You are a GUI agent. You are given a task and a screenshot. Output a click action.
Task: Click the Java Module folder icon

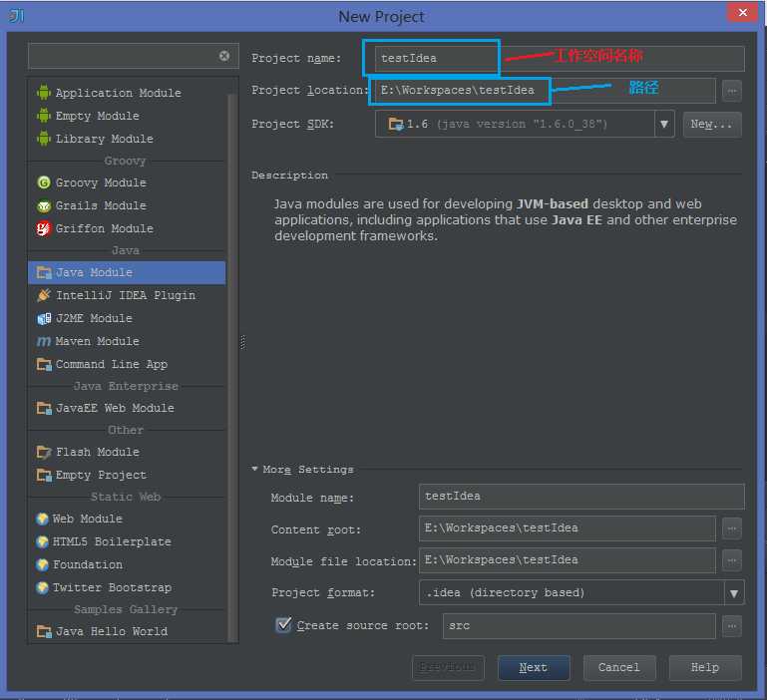[x=44, y=272]
